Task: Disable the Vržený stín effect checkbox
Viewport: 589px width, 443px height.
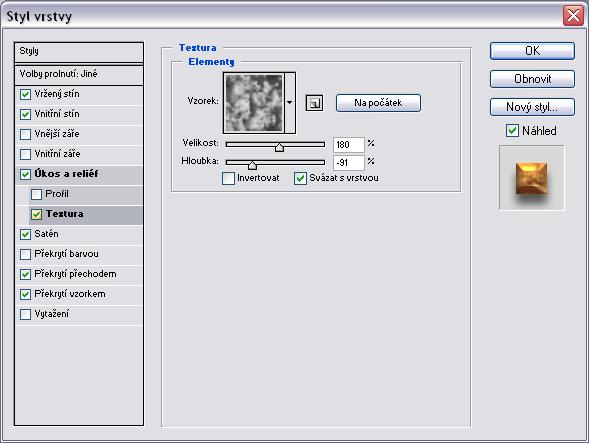Action: 25,94
